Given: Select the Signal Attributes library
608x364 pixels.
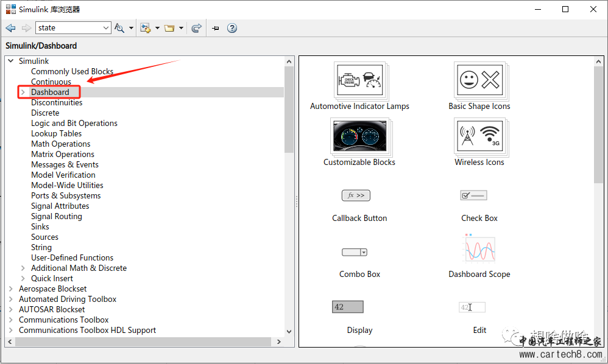Looking at the screenshot, I should pos(60,206).
